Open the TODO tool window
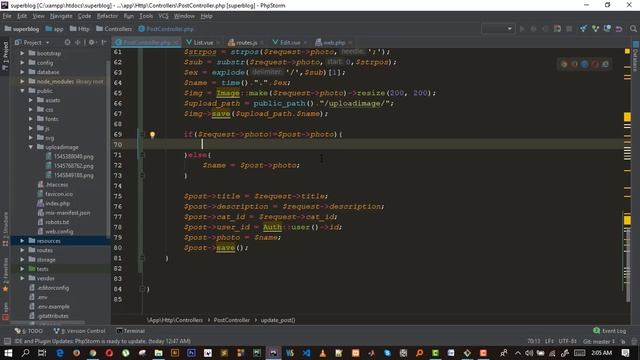 (28, 331)
